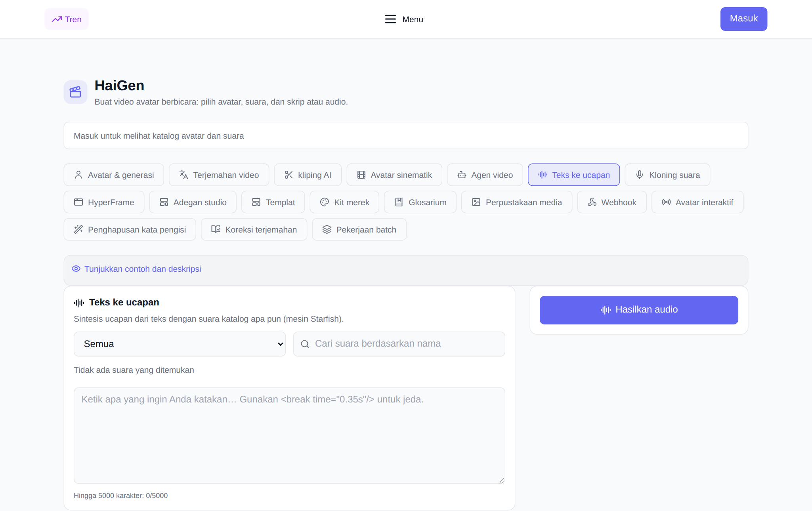Click the robot icon on Agen video
The height and width of the screenshot is (511, 812).
[462, 175]
